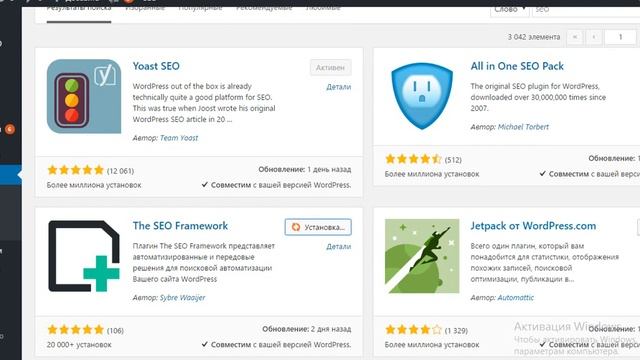Viewport: 640px width, 360px height.
Task: Click the Yoast SEO five-star rating
Action: coord(76,170)
